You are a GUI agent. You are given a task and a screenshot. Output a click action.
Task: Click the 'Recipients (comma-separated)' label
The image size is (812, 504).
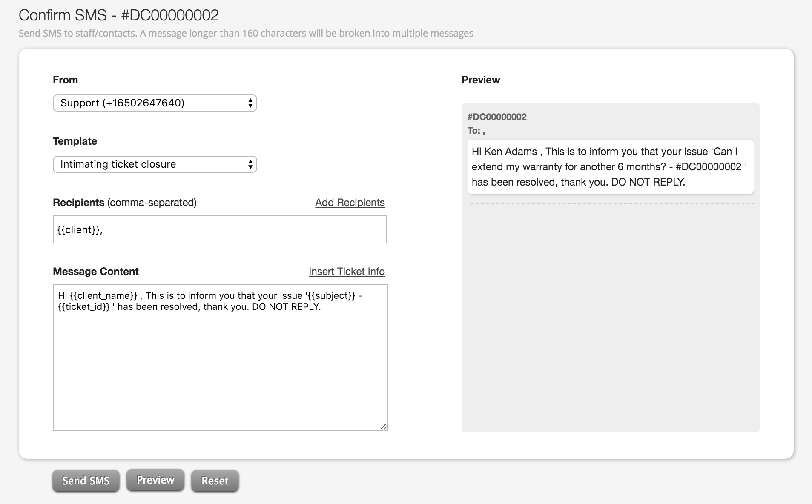[x=125, y=203]
